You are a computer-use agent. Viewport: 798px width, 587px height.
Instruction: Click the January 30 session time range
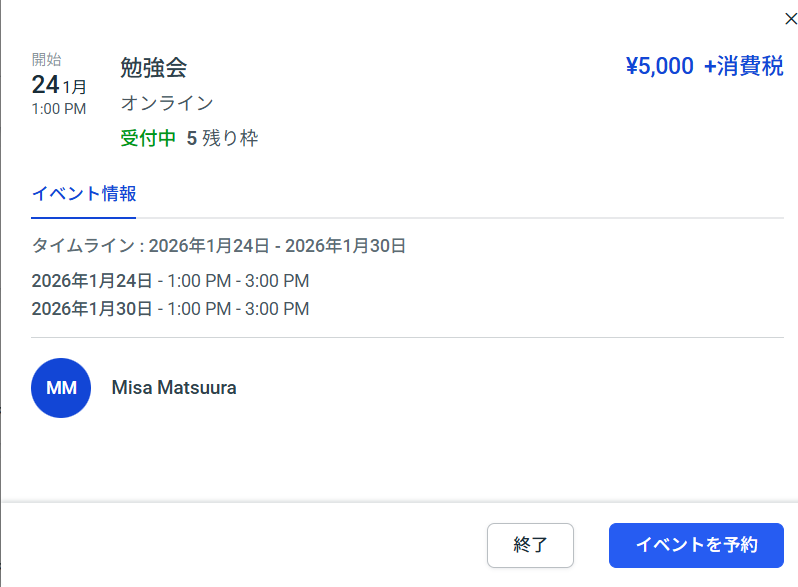tap(238, 309)
